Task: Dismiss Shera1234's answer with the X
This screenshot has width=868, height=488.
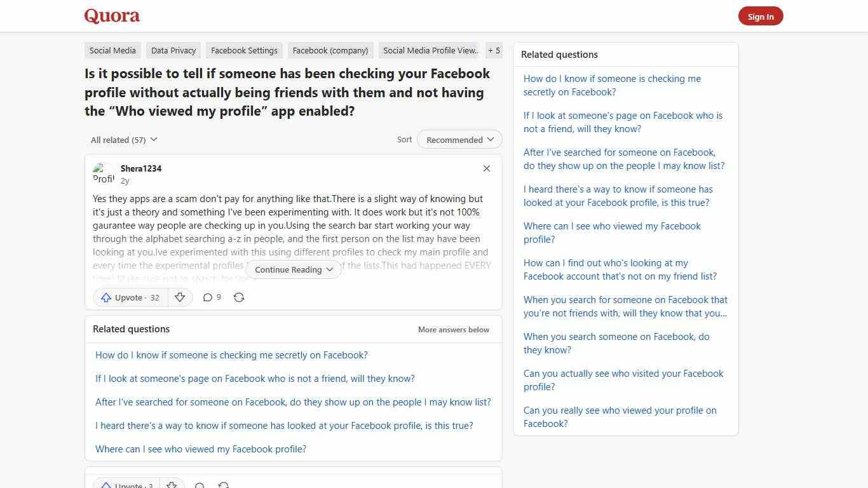Action: pos(486,168)
